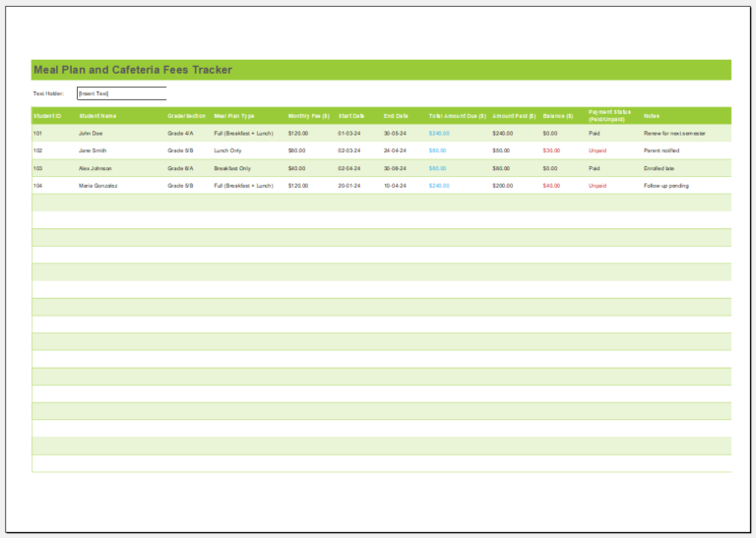756x538 pixels.
Task: Select John Doe's monthly fee '$120.00'
Action: click(298, 134)
